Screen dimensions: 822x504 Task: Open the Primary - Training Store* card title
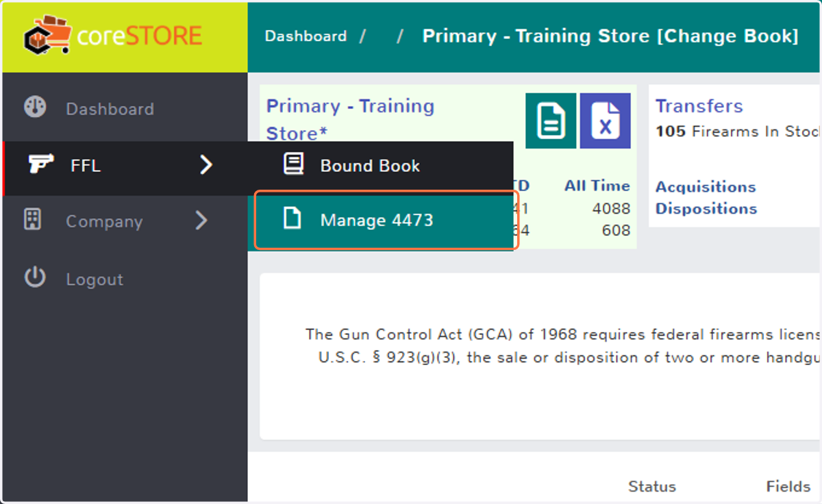pos(350,119)
